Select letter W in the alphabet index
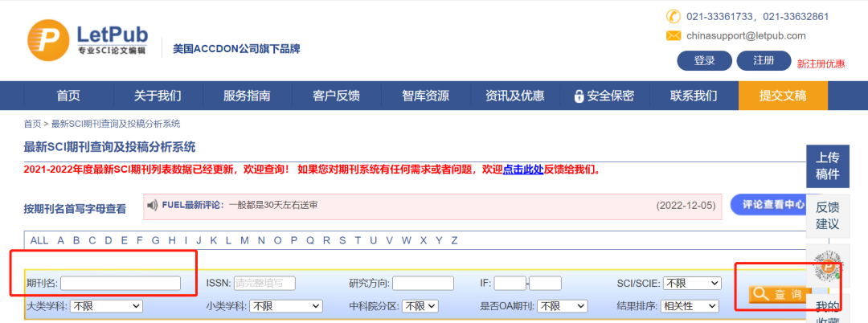The image size is (868, 323). pos(407,240)
